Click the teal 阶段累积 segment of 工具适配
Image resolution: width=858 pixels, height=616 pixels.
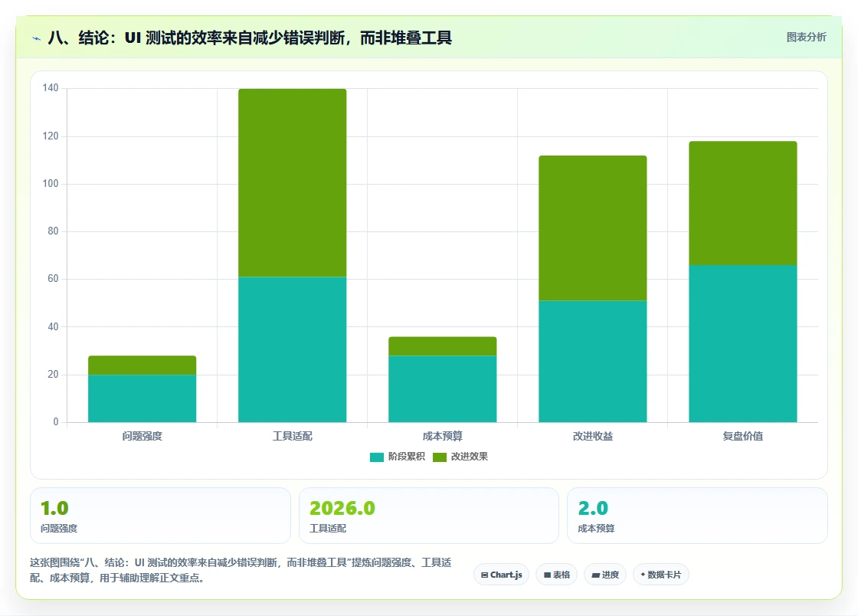[x=292, y=349]
